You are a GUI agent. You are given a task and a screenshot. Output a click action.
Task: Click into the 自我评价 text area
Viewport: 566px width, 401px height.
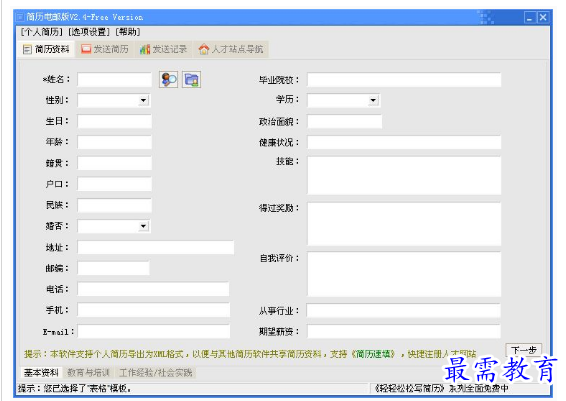click(404, 274)
